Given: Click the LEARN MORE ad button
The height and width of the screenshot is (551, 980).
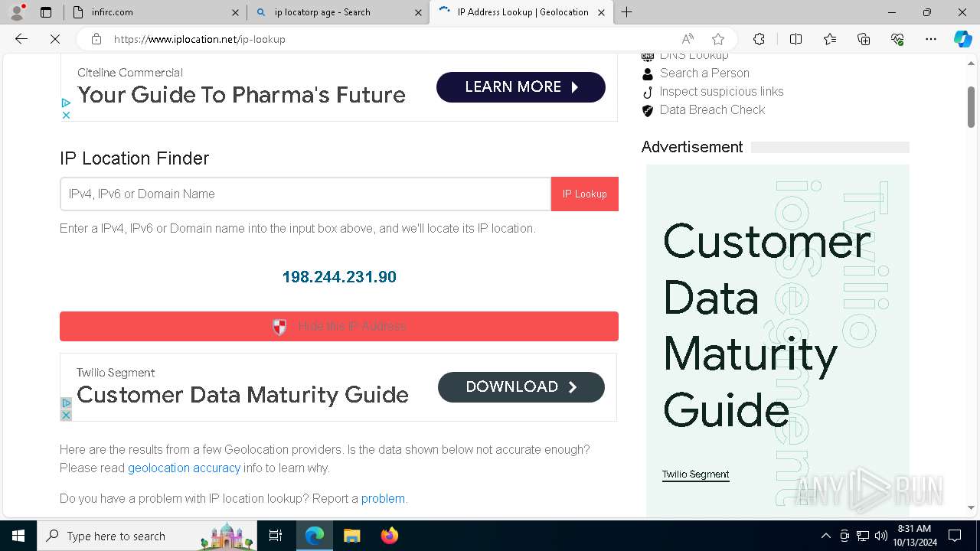Looking at the screenshot, I should (521, 87).
